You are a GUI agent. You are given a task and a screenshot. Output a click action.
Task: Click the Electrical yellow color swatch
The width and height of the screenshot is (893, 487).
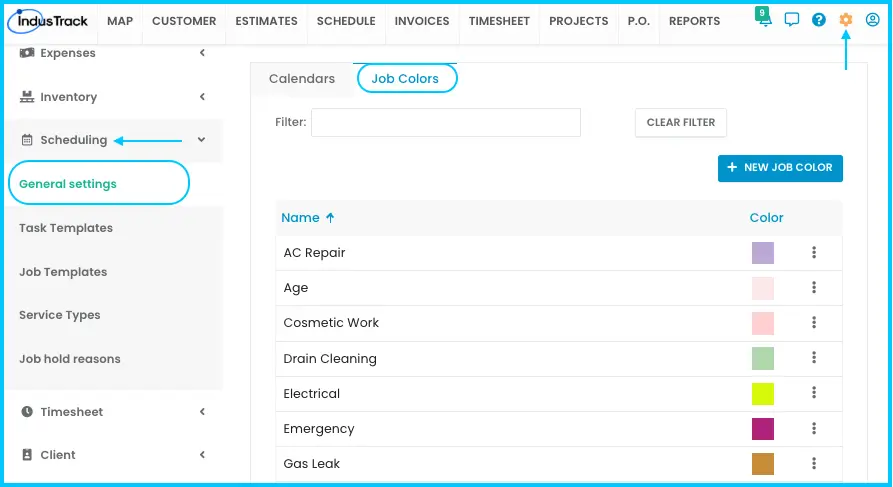tap(763, 394)
